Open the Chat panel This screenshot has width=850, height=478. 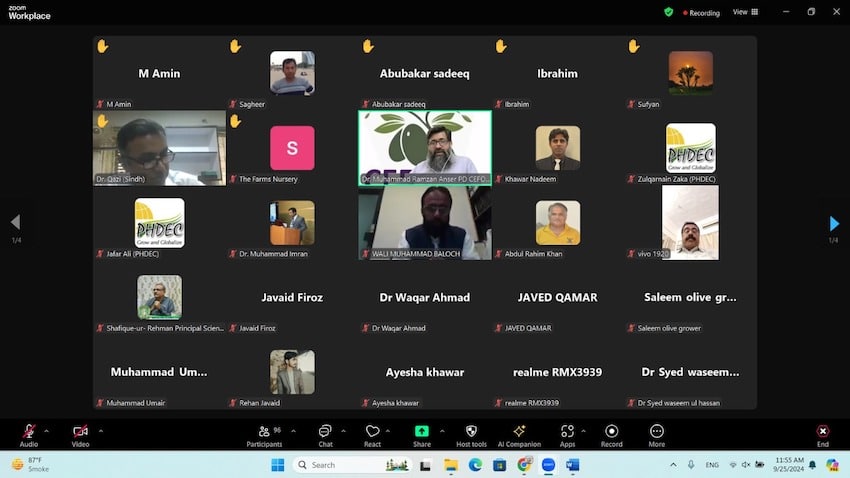point(325,431)
